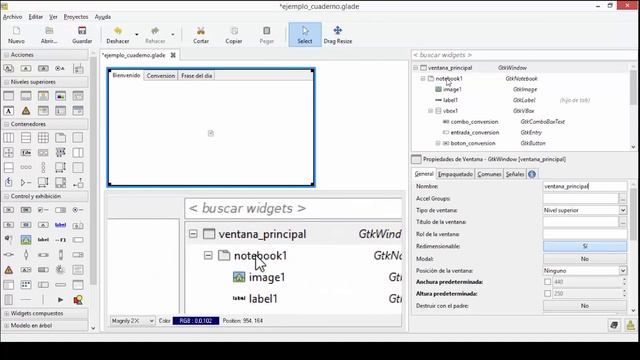Select the Conversion notebook tab
Screen dimensions: 640x360
[161, 76]
